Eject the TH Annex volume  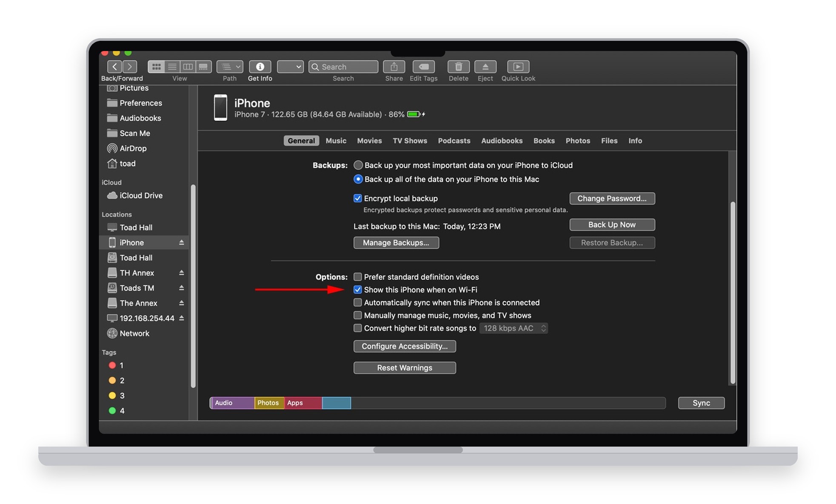coord(181,273)
